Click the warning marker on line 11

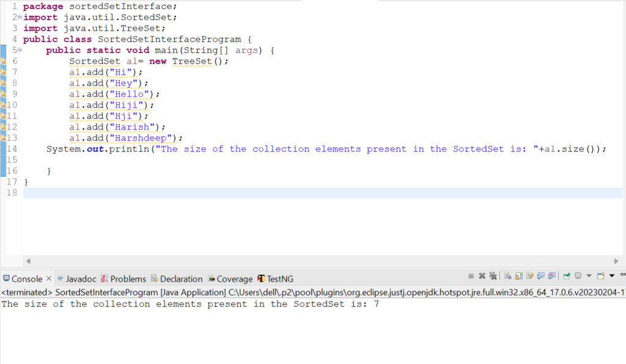pyautogui.click(x=3, y=116)
